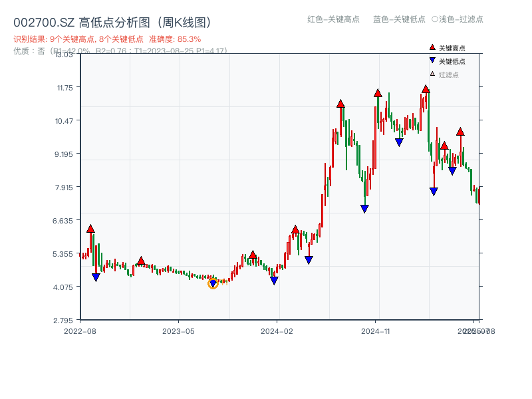This screenshot has width=532, height=399.
Task: Click the 6.635 y-axis label
Action: pyautogui.click(x=63, y=221)
